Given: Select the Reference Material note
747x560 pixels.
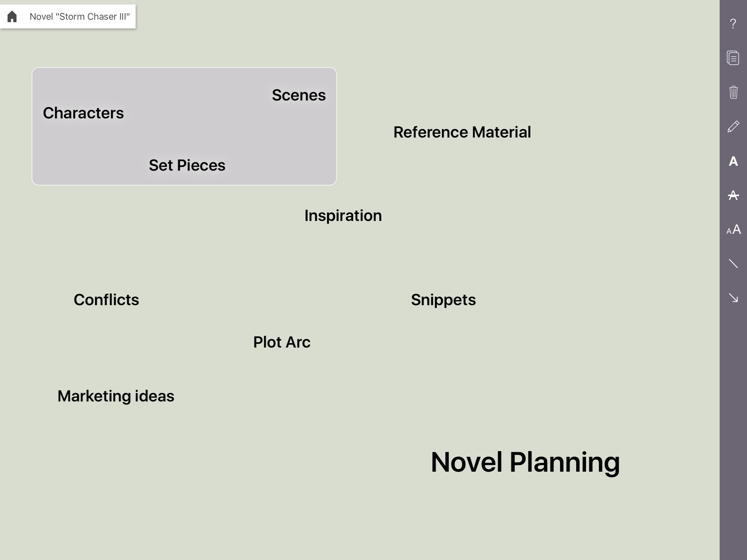Looking at the screenshot, I should point(462,132).
